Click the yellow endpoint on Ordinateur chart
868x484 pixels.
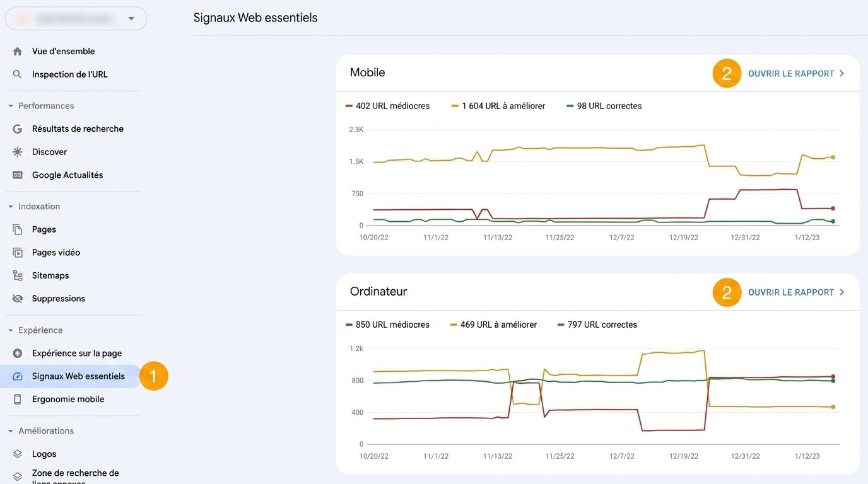tap(833, 407)
